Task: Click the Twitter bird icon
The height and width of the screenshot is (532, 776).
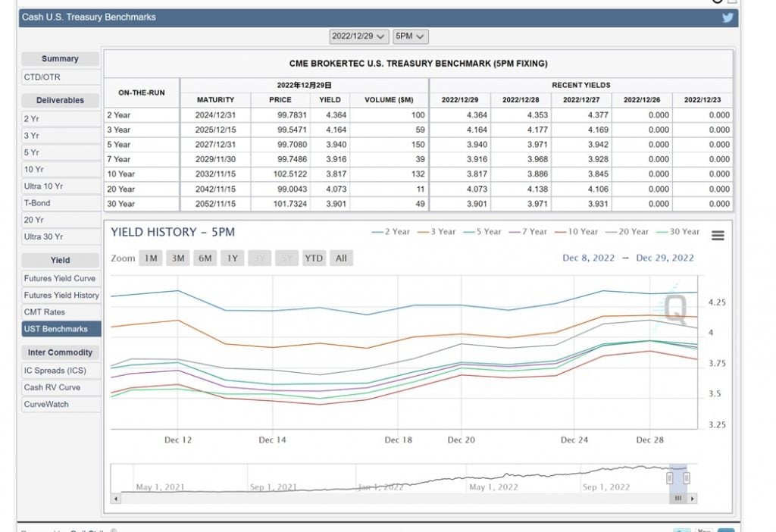Action: tap(727, 18)
